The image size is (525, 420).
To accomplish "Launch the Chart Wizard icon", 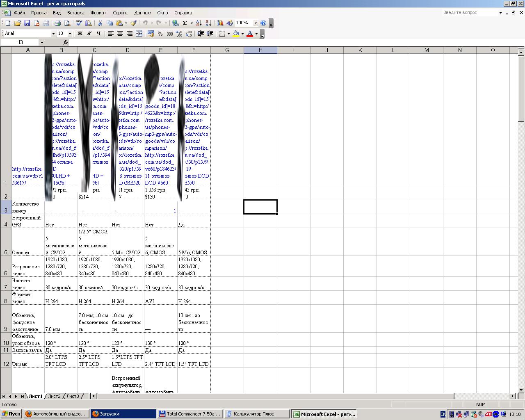I will (220, 23).
